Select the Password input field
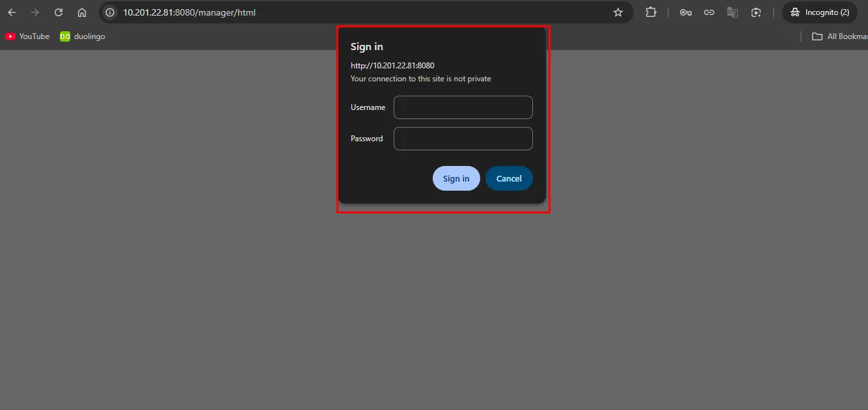868x410 pixels. 463,139
